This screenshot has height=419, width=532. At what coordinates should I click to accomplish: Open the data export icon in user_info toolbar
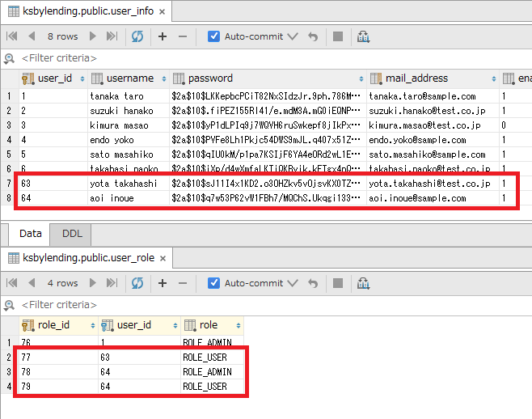pos(363,36)
